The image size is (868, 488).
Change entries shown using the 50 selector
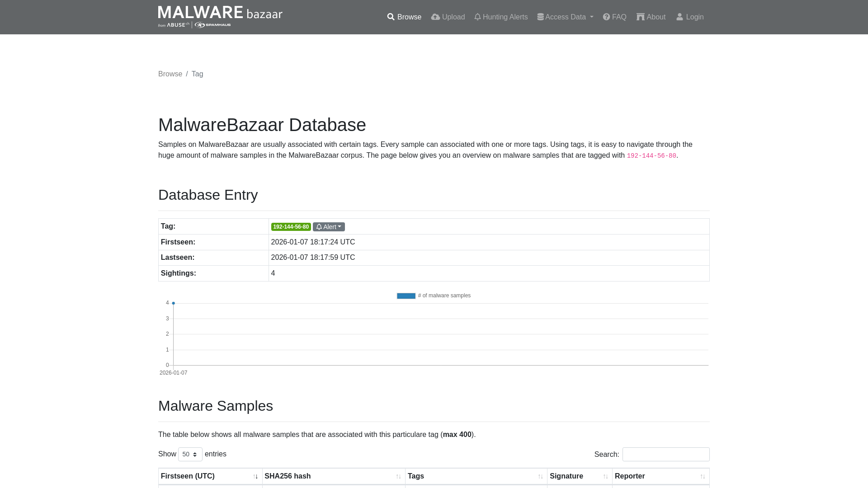click(190, 454)
